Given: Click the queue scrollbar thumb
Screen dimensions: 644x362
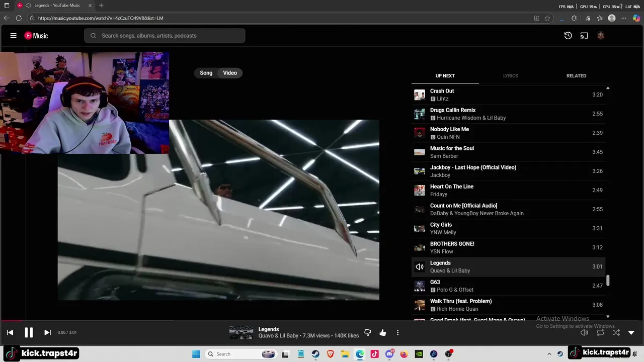Looking at the screenshot, I should (608, 281).
